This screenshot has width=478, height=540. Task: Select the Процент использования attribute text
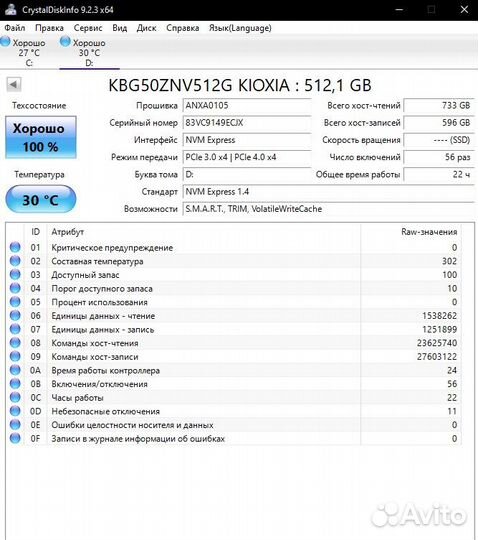point(100,302)
